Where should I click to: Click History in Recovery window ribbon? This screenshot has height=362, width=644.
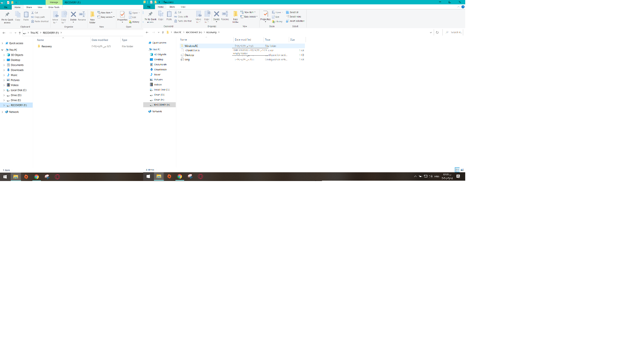pos(277,21)
